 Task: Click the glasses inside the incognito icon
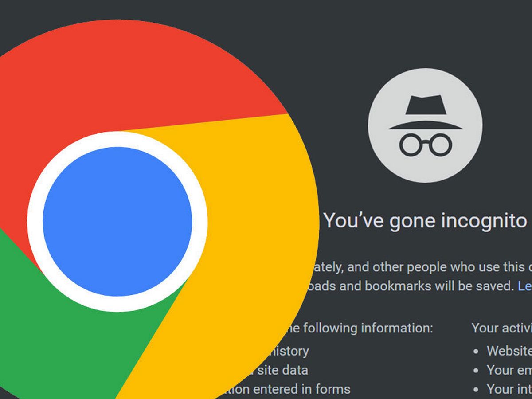click(x=426, y=145)
